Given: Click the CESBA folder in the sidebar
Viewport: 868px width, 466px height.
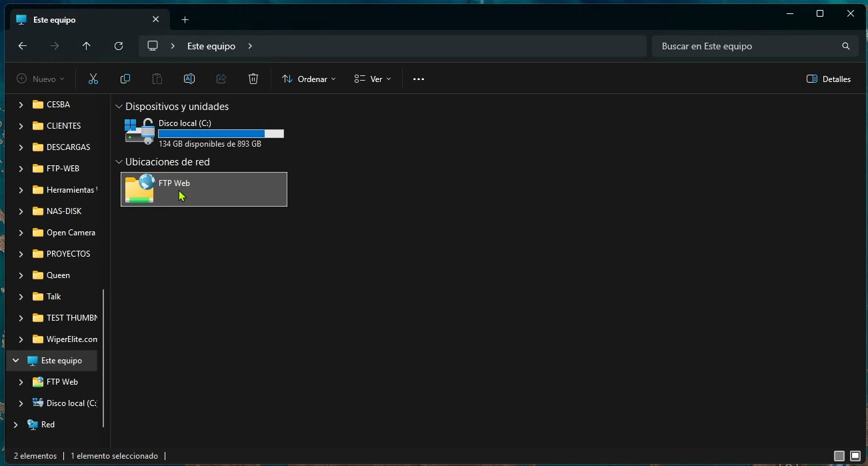Looking at the screenshot, I should coord(58,105).
